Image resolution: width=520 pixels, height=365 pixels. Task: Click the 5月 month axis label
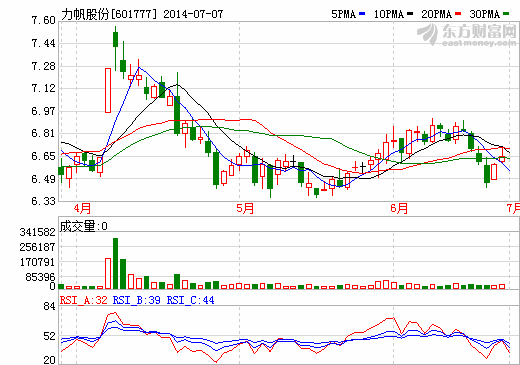pos(245,209)
